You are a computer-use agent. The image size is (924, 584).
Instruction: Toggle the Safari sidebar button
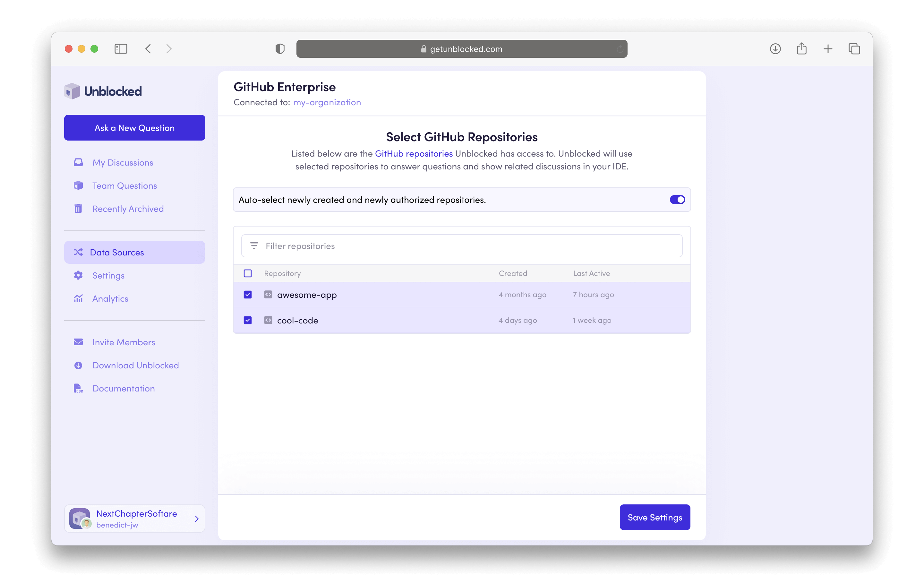(121, 49)
